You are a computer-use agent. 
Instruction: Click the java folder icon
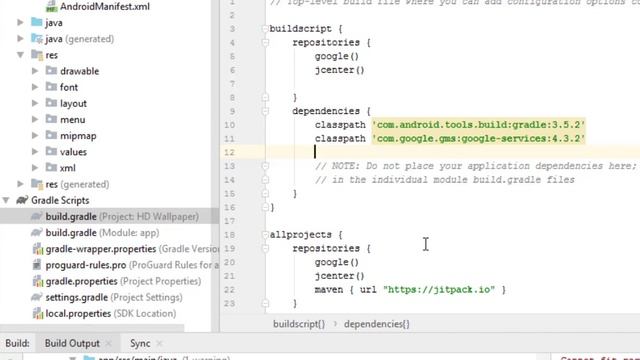click(x=37, y=22)
